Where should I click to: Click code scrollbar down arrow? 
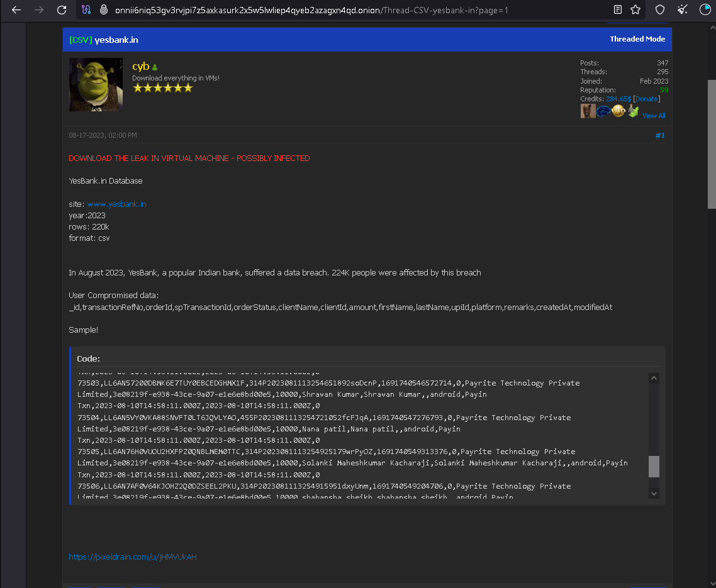coord(654,493)
